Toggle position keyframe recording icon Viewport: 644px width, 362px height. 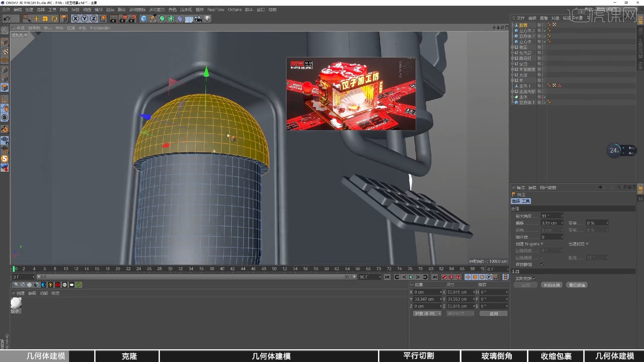tap(468, 277)
